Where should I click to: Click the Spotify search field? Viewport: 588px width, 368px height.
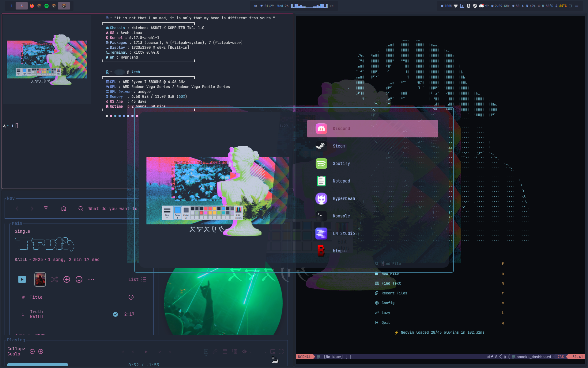pyautogui.click(x=112, y=209)
